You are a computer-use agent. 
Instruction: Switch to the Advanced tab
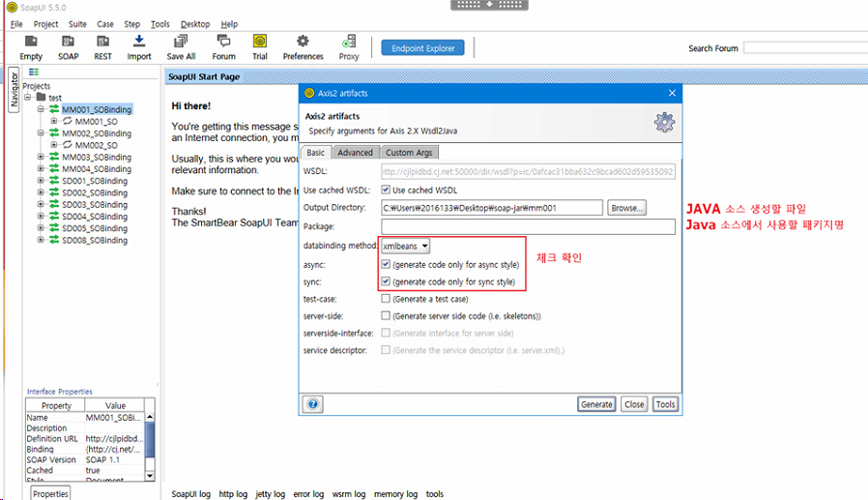point(356,153)
